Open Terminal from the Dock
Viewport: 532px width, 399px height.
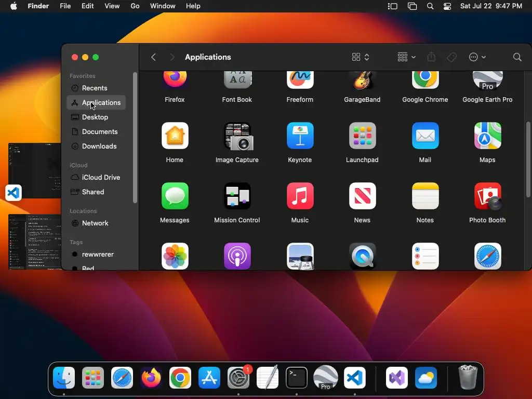(x=297, y=378)
